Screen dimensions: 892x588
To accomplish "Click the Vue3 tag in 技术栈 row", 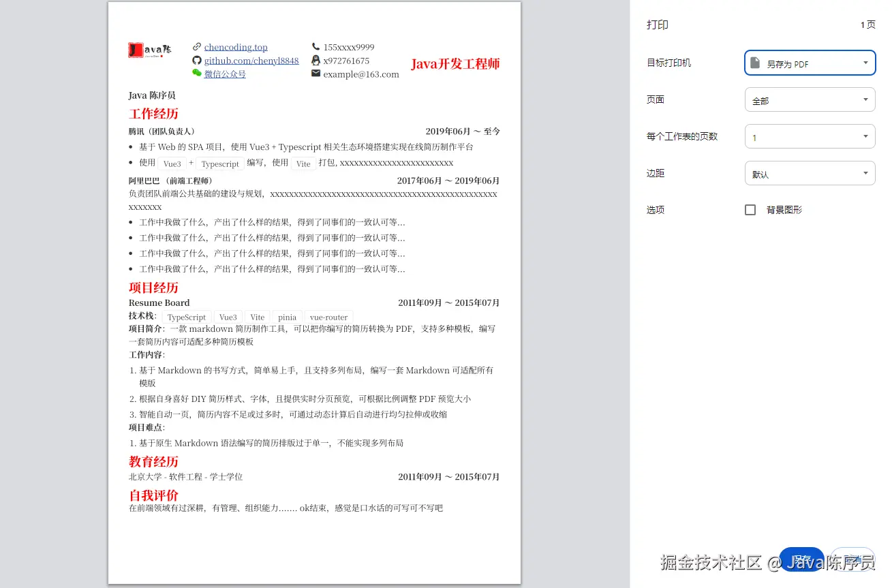I will tap(228, 317).
